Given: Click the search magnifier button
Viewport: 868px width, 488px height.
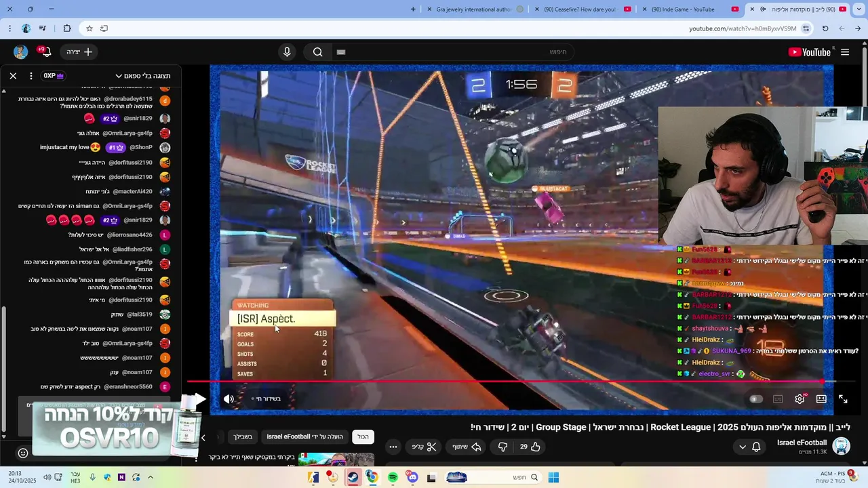Looking at the screenshot, I should click(x=317, y=52).
